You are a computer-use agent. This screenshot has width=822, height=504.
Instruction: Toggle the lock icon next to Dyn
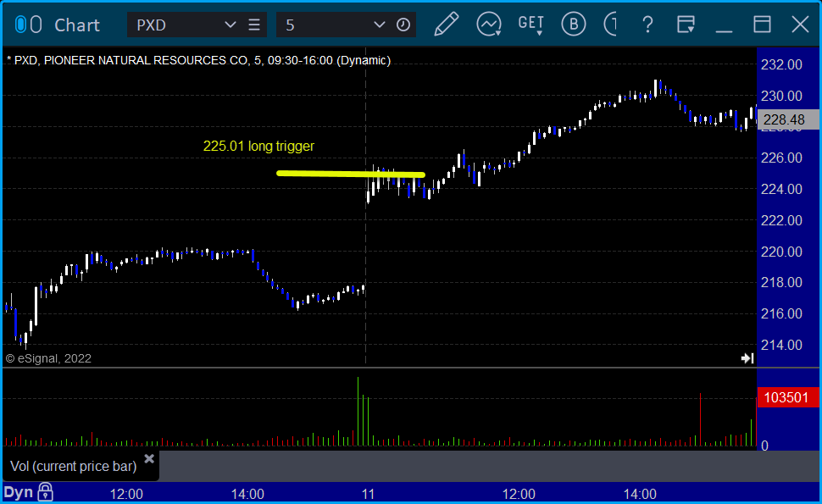coord(46,492)
